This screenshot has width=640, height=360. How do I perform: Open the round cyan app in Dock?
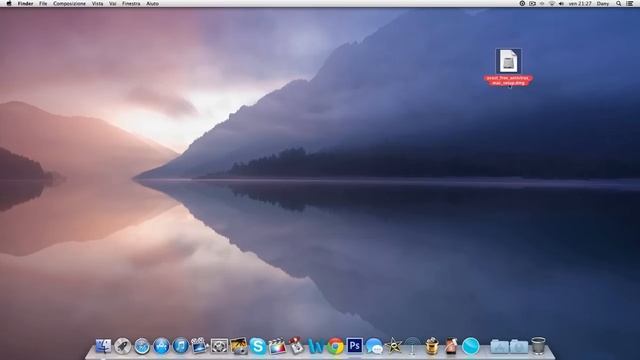(471, 346)
